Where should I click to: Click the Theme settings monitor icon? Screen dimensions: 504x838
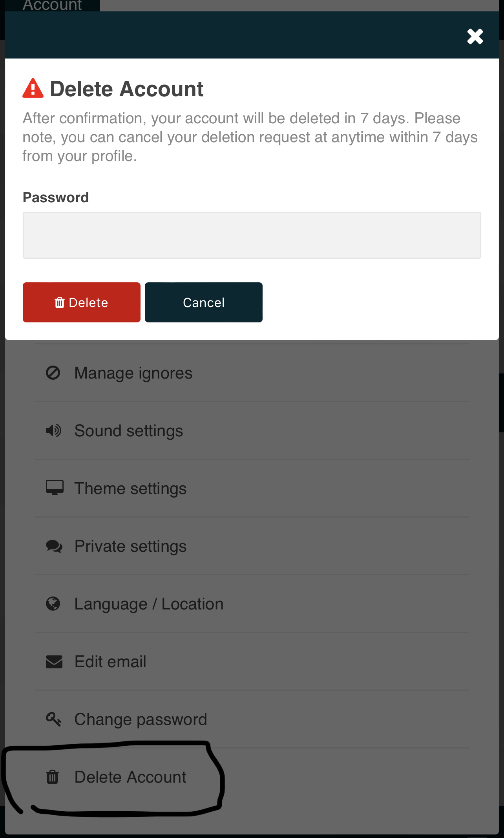click(x=55, y=488)
